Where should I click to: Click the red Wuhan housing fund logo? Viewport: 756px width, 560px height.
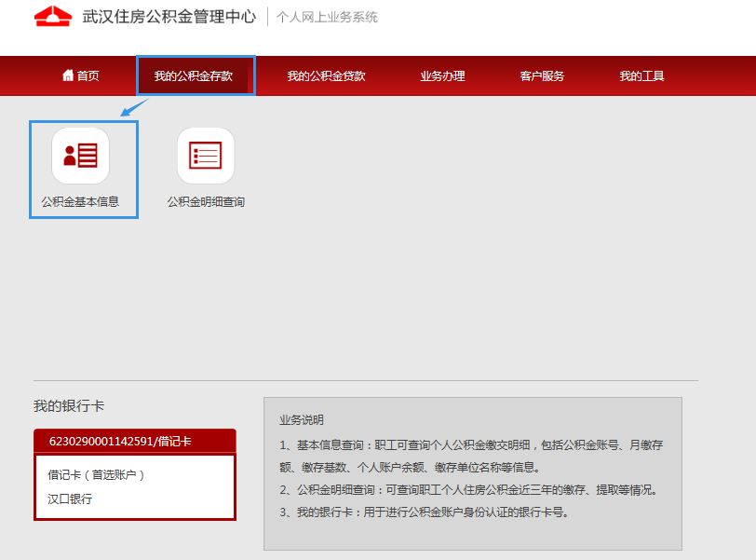pos(53,17)
